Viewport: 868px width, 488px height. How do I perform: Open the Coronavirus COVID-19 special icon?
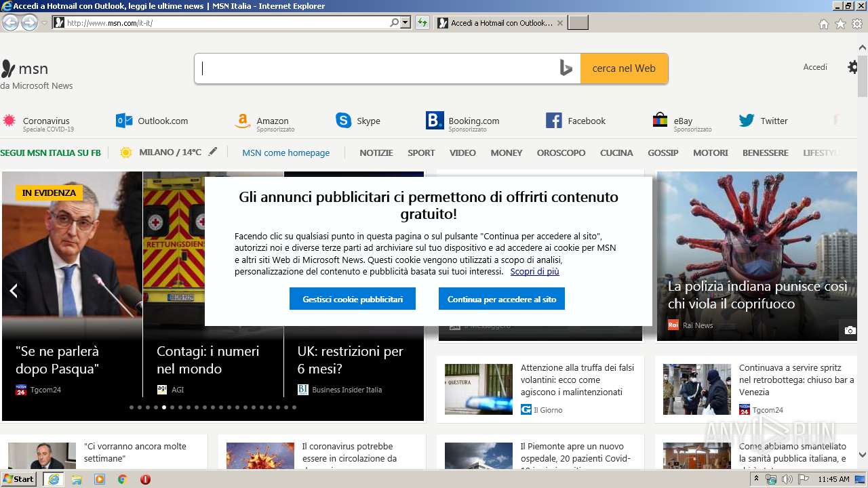9,121
